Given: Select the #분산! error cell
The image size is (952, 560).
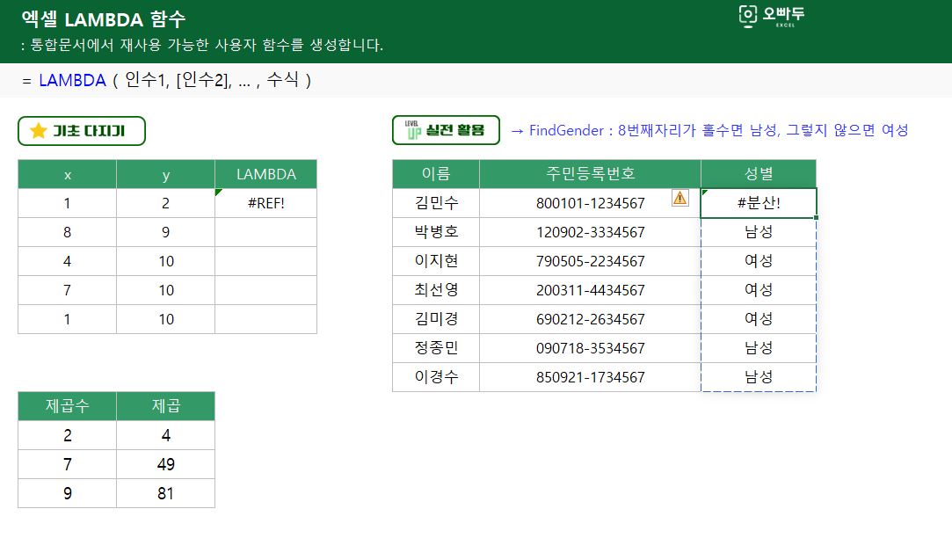Looking at the screenshot, I should click(x=759, y=203).
